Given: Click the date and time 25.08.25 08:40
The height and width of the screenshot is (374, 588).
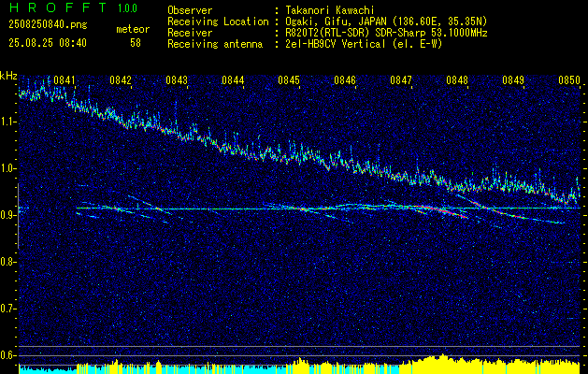Looking at the screenshot, I should pos(48,43).
